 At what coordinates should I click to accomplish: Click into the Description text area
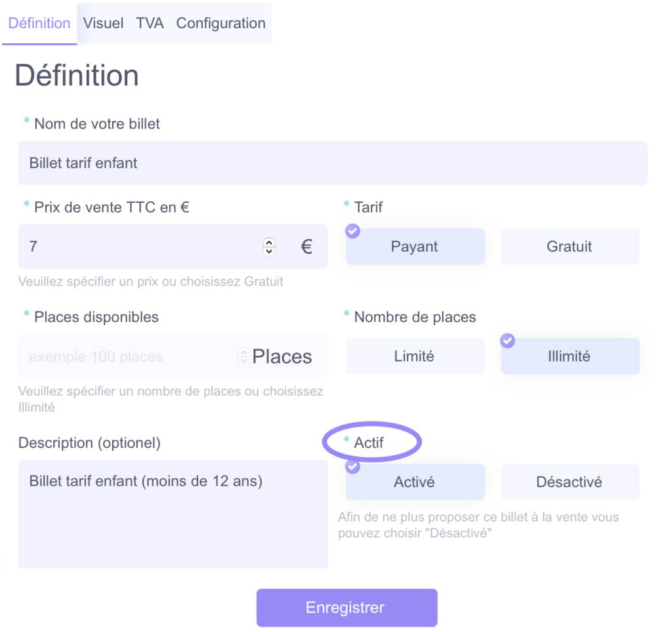tap(173, 514)
